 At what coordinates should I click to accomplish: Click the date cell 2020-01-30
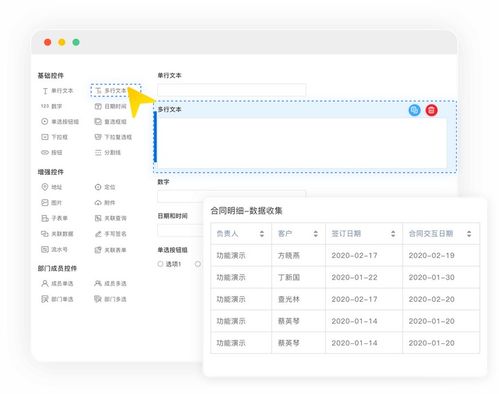click(x=431, y=277)
